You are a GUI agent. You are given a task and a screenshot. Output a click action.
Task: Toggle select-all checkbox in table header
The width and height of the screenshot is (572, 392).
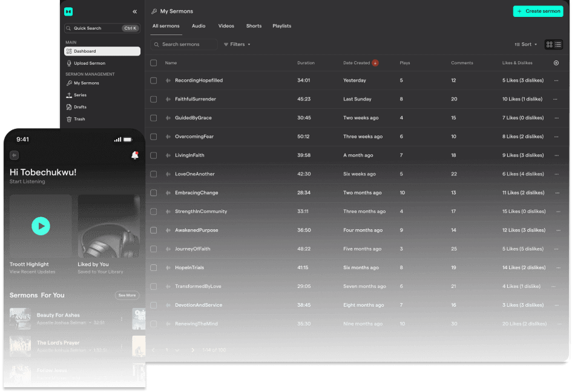tap(154, 63)
